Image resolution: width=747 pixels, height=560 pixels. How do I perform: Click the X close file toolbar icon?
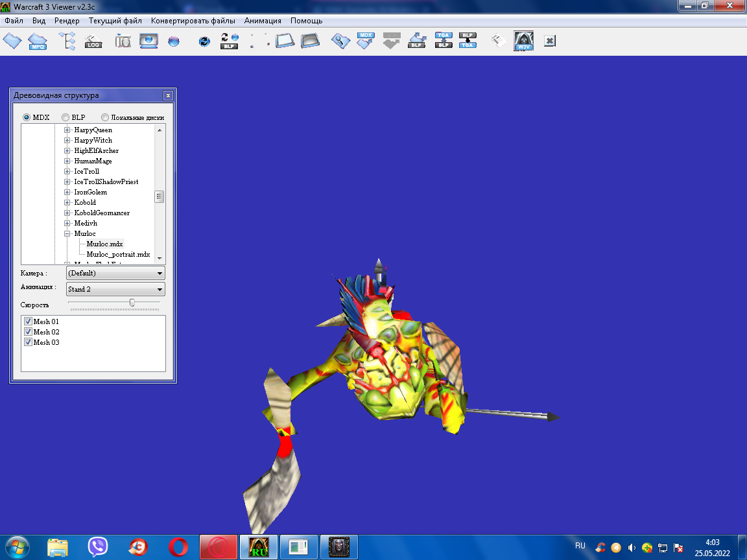click(x=550, y=41)
